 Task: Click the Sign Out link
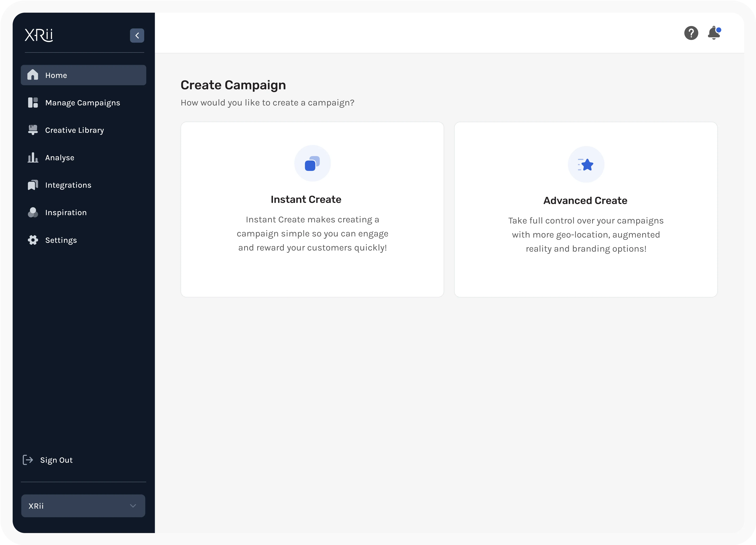tap(56, 460)
